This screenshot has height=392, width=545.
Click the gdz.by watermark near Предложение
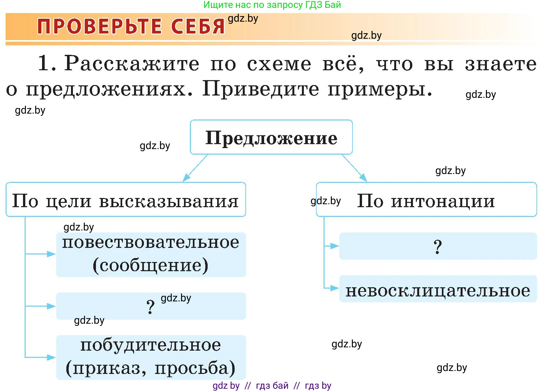[x=154, y=146]
